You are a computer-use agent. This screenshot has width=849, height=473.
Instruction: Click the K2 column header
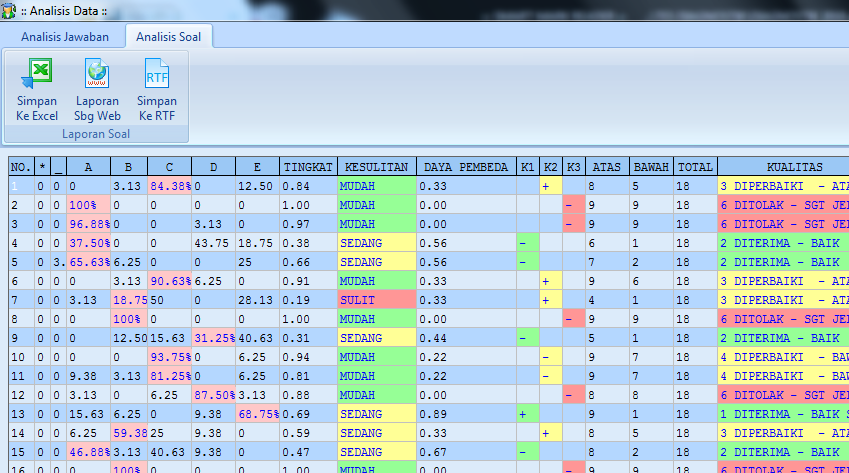[x=551, y=167]
